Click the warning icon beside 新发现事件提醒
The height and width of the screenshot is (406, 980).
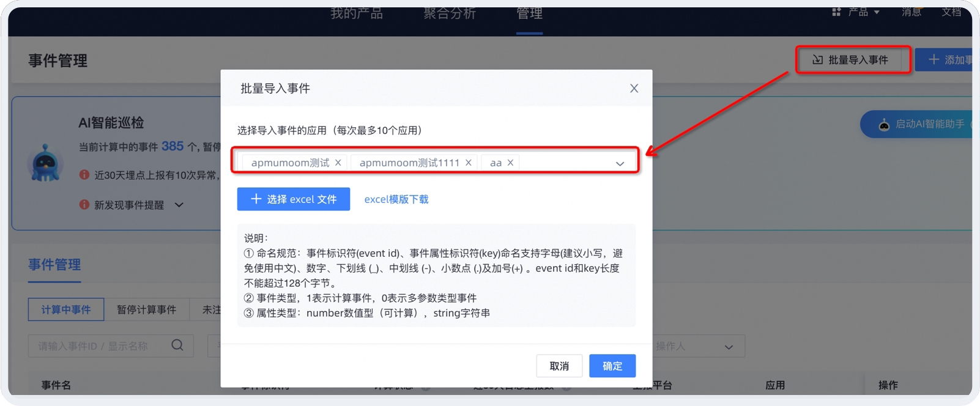(x=84, y=204)
